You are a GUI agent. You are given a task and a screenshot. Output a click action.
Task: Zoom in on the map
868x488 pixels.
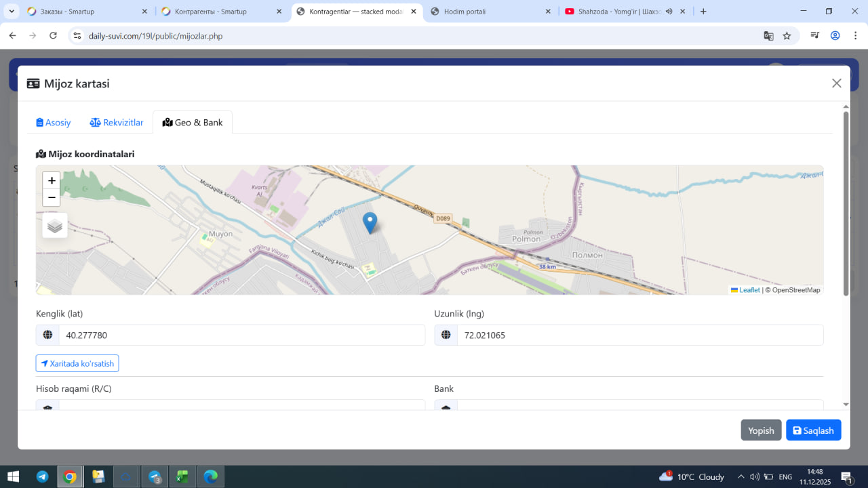pos(52,181)
